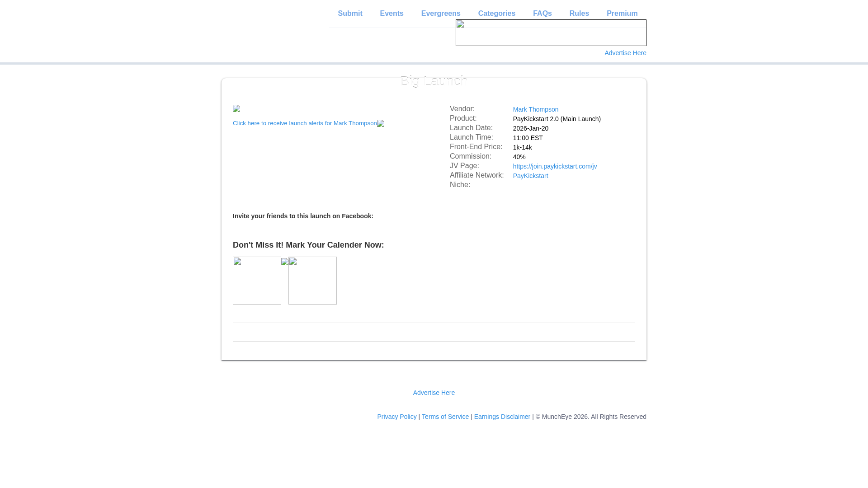Click the small icon between calendar boxes
868x488 pixels.
pos(285,262)
